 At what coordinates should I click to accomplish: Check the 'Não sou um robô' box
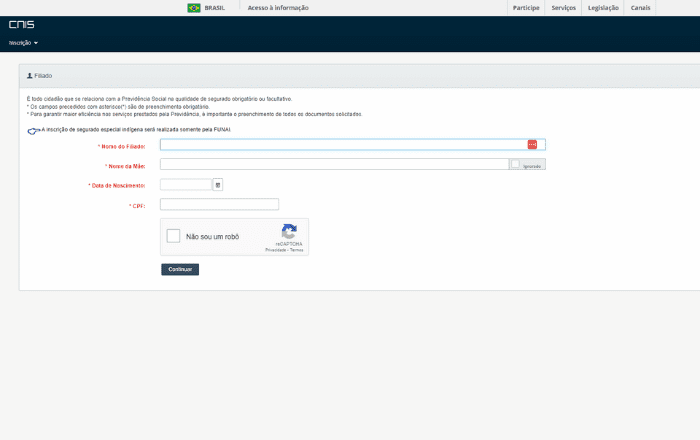point(174,237)
